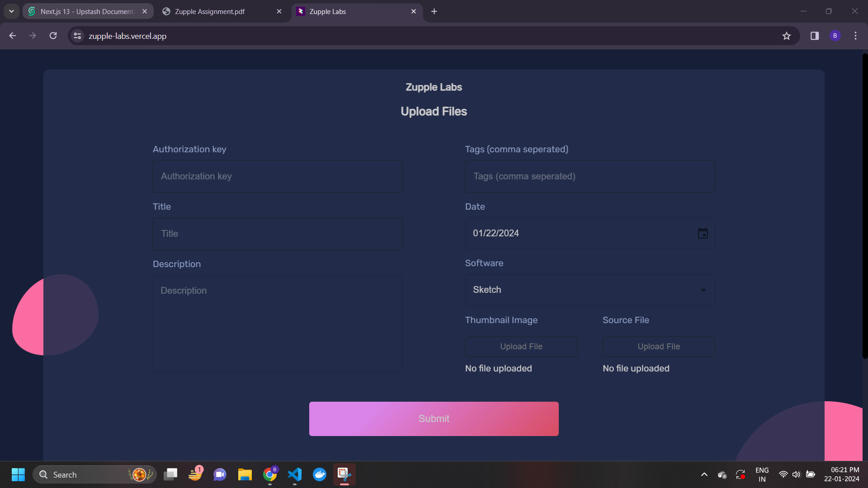The width and height of the screenshot is (868, 488).
Task: Show hidden system tray icons
Action: point(704,474)
